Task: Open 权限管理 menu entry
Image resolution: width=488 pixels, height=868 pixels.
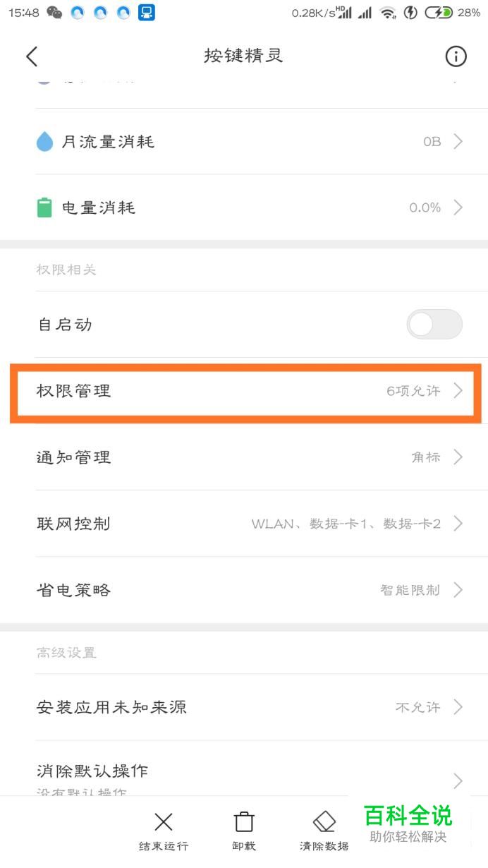Action: (x=245, y=391)
